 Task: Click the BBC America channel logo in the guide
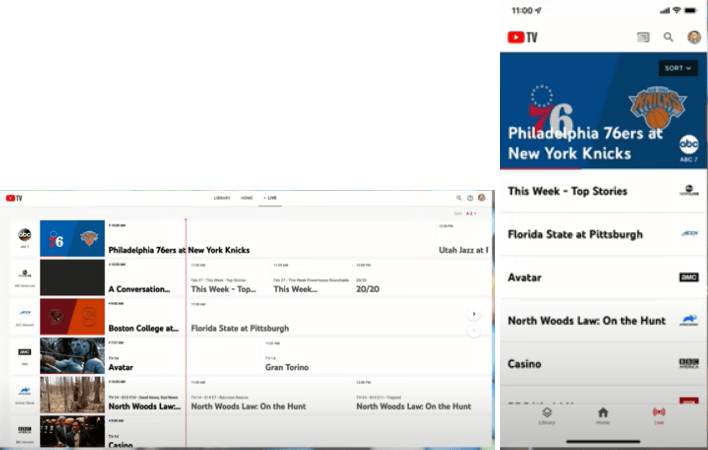pyautogui.click(x=24, y=430)
